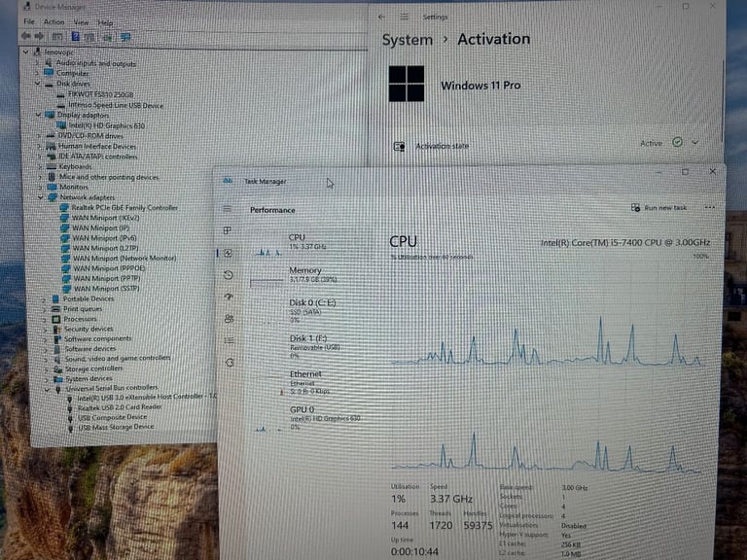This screenshot has height=560, width=747.
Task: Select the Security devices category
Action: [89, 329]
